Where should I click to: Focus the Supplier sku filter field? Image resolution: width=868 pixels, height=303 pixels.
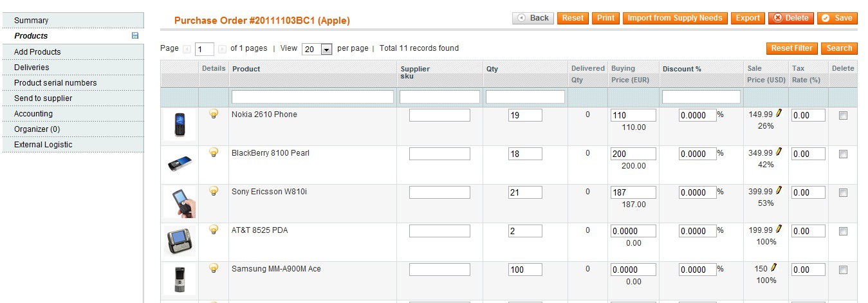tap(439, 96)
